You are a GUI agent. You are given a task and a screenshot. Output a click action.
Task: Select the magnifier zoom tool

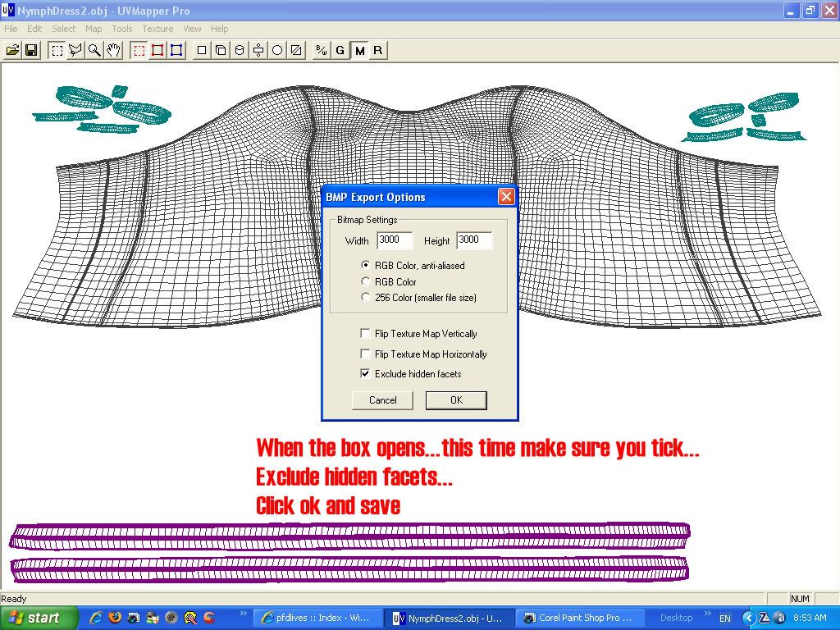click(94, 50)
